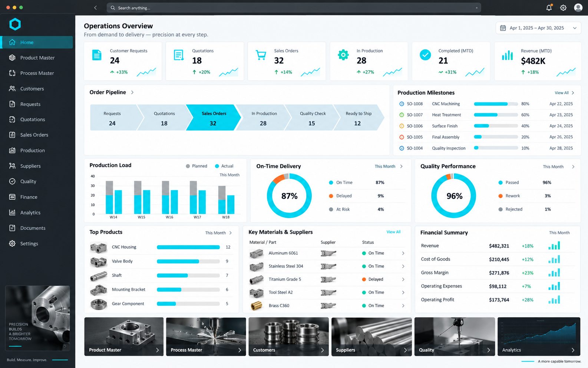The width and height of the screenshot is (588, 368).
Task: Go to Finance in the sidebar
Action: coord(37,197)
